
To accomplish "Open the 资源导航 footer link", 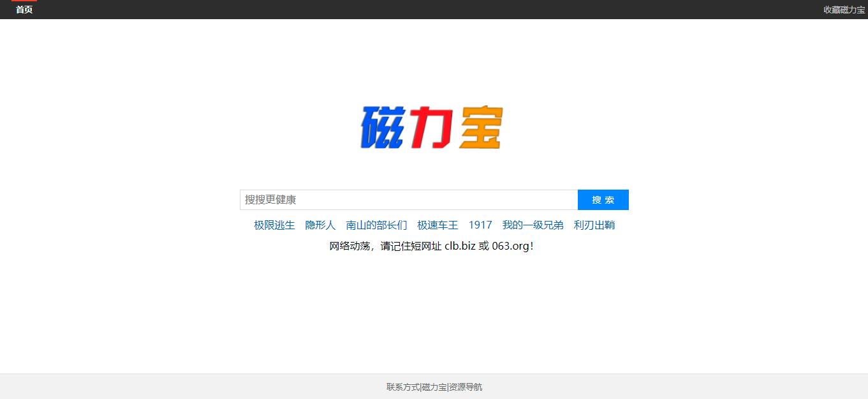I will click(466, 387).
